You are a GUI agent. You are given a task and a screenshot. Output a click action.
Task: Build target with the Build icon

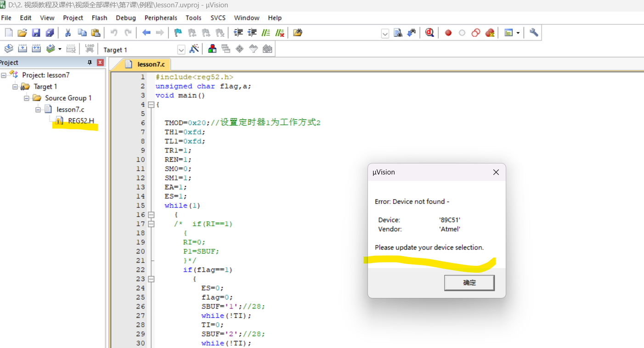coord(23,49)
